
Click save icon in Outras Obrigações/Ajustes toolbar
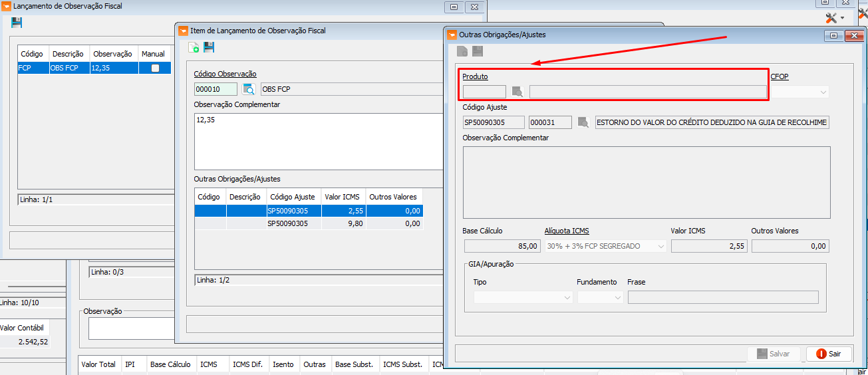[x=477, y=51]
